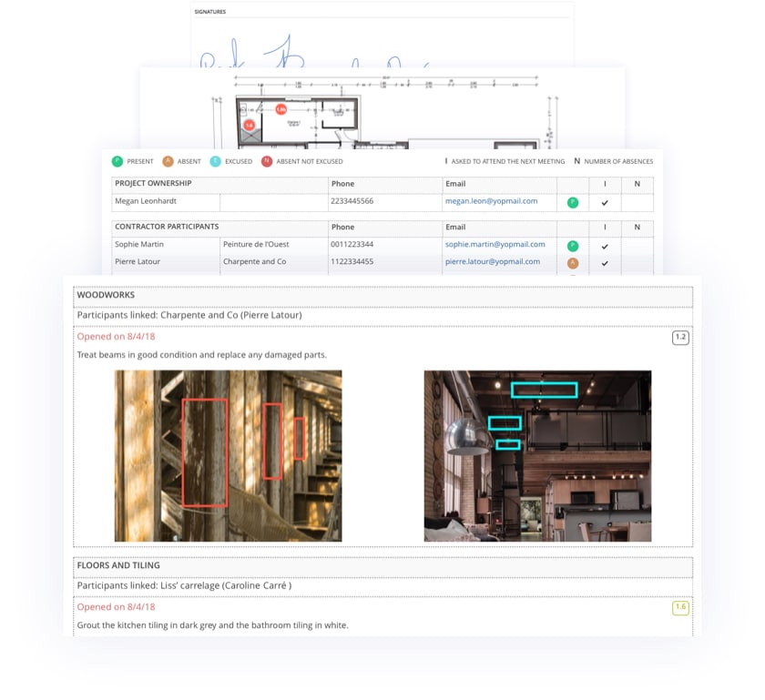The image size is (765, 700).
Task: Toggle Sophie Martin's next meeting checkmark
Action: pyautogui.click(x=605, y=247)
